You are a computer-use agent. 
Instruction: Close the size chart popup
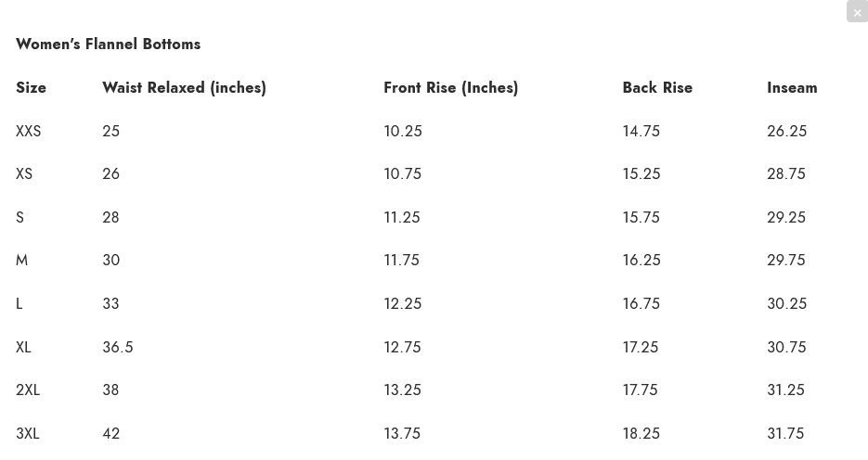click(857, 12)
